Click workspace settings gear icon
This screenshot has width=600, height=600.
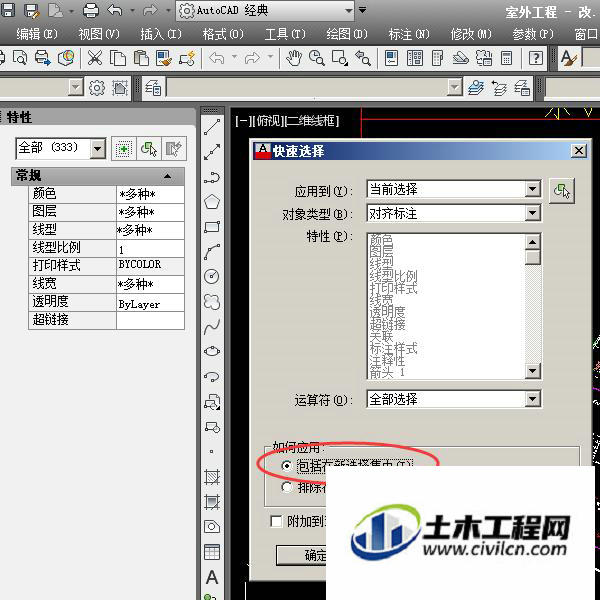(97, 88)
